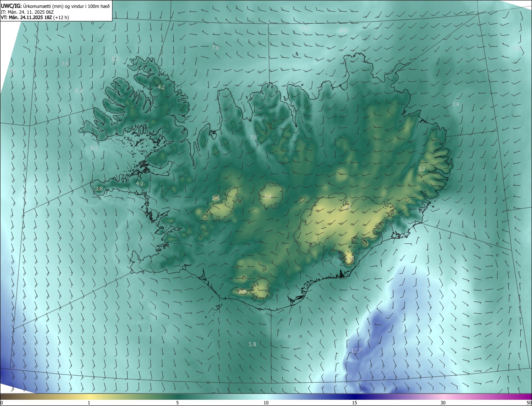Click the colour scale tick label 10
The height and width of the screenshot is (406, 532).
[x=266, y=403]
